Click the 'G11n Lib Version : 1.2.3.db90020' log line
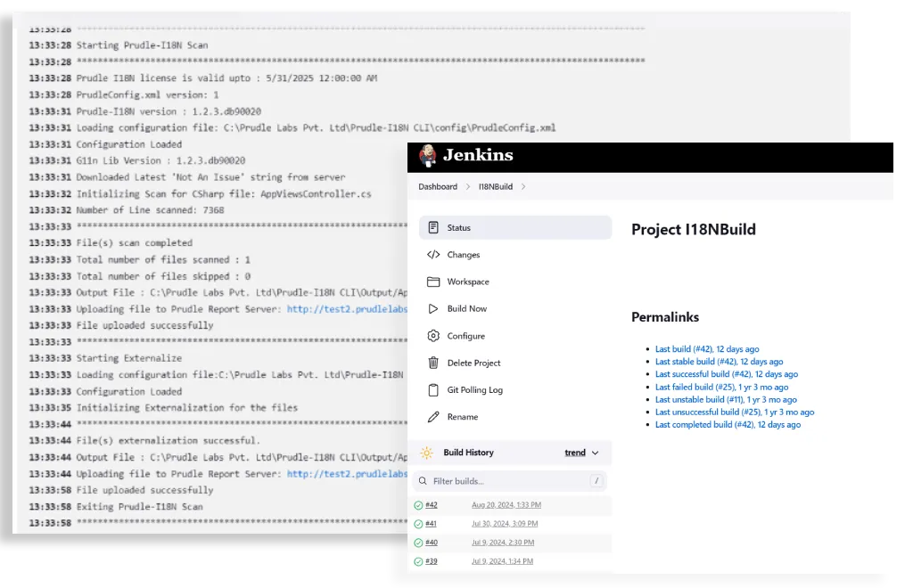 click(160, 160)
